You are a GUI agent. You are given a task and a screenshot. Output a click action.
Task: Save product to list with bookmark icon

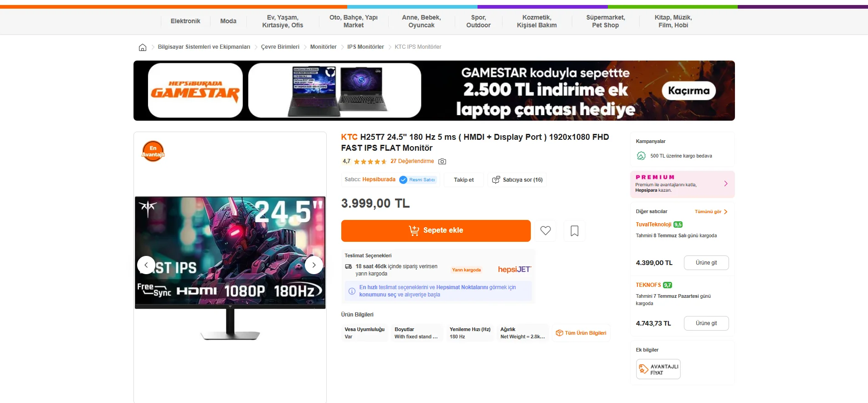[575, 230]
